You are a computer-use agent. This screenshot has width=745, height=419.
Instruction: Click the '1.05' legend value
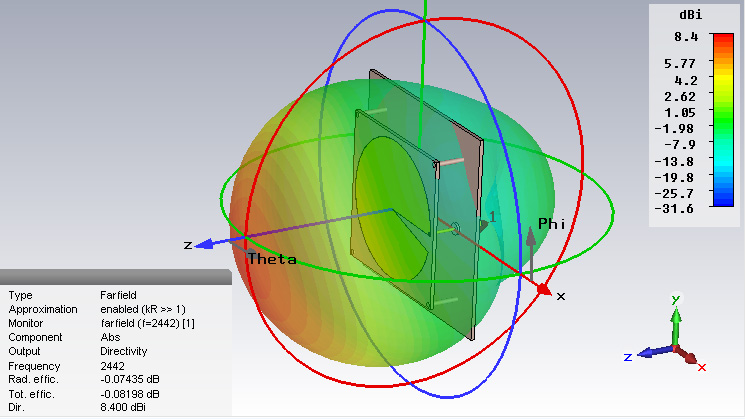[679, 113]
